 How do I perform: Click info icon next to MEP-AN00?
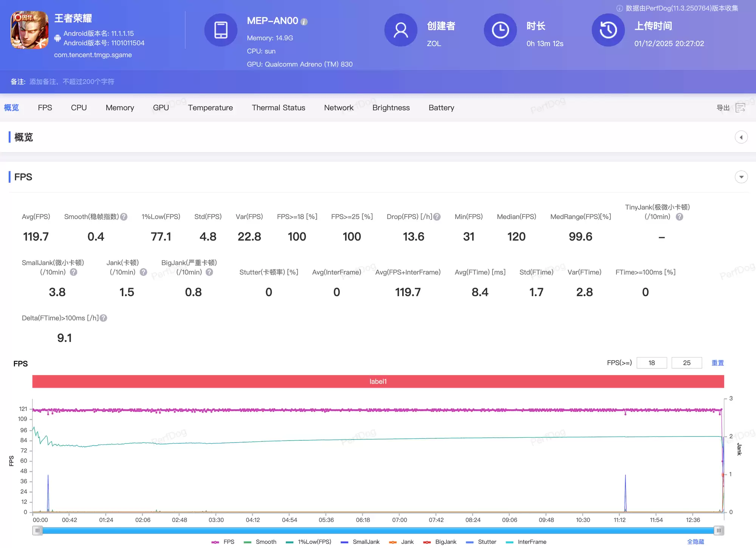pyautogui.click(x=304, y=22)
